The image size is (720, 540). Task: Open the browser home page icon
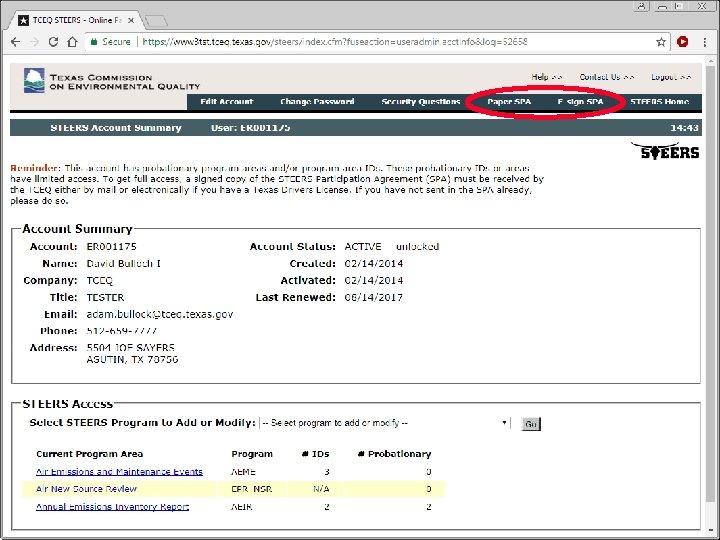tap(72, 42)
